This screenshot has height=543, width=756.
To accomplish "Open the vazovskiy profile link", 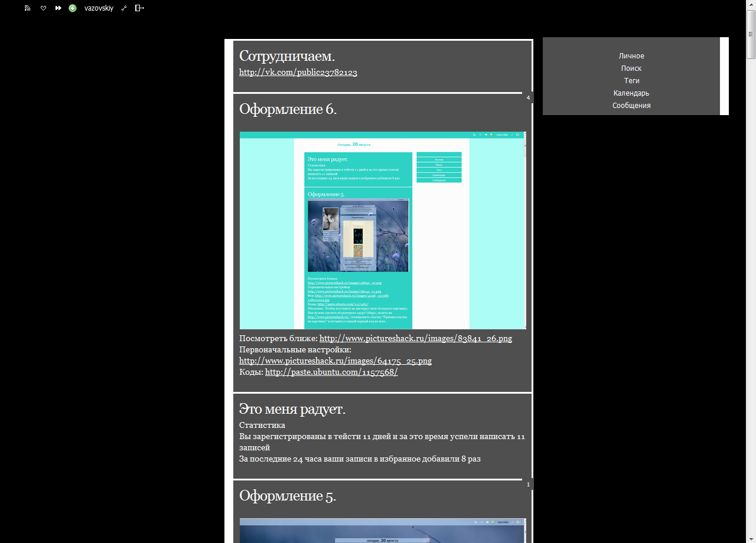I will point(99,8).
